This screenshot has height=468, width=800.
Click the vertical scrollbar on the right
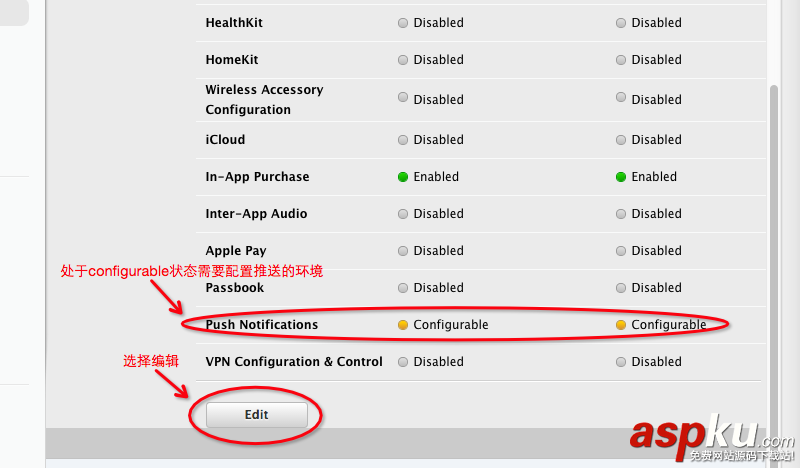(773, 250)
